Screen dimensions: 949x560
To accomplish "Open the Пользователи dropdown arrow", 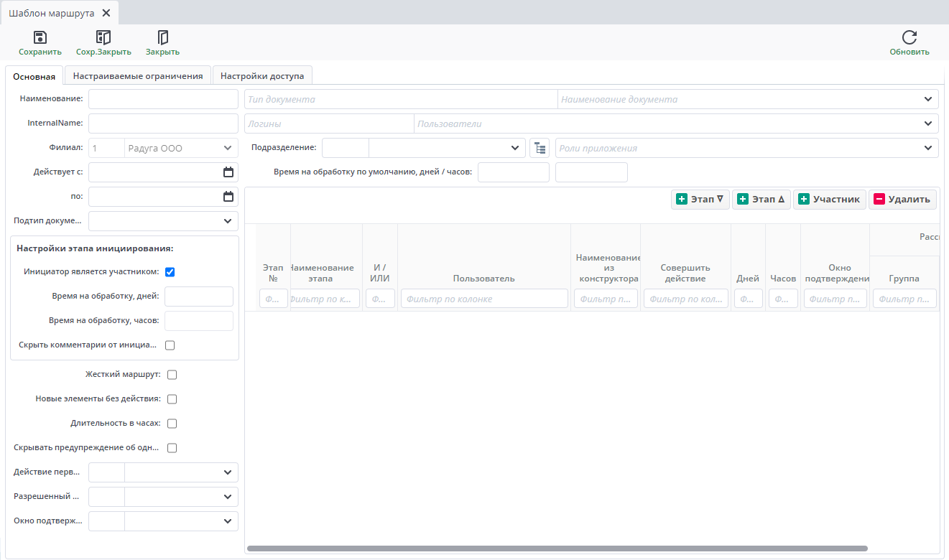I will click(928, 123).
